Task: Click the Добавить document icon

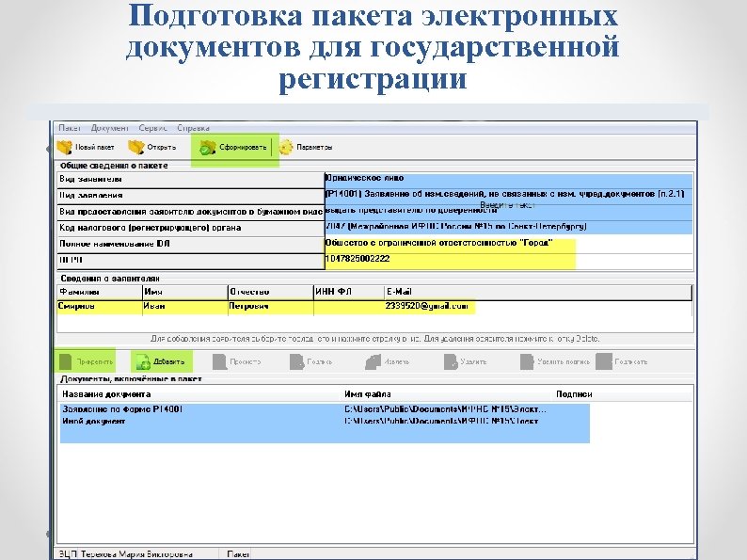Action: tap(142, 362)
